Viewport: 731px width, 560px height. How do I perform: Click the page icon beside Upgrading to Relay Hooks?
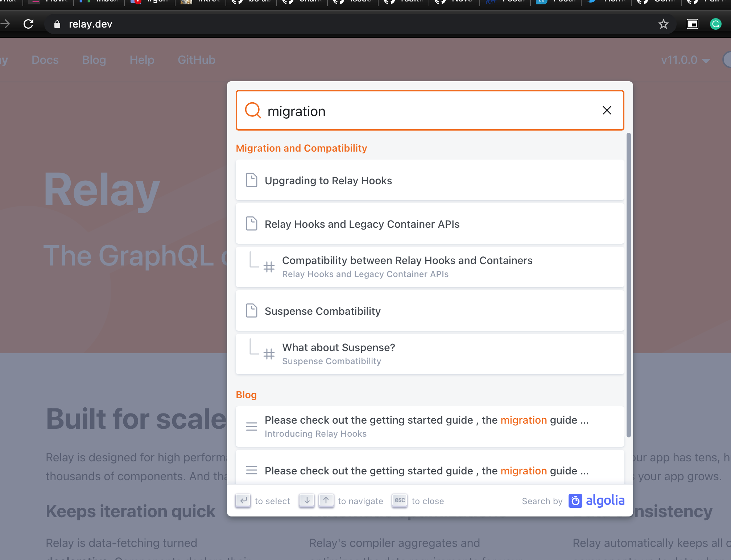tap(252, 180)
